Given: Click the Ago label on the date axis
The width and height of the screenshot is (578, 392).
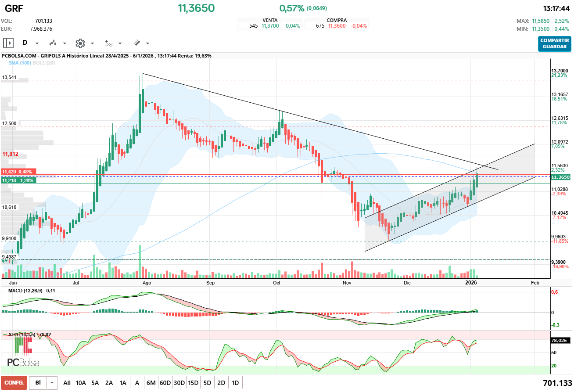Looking at the screenshot, I should (147, 283).
